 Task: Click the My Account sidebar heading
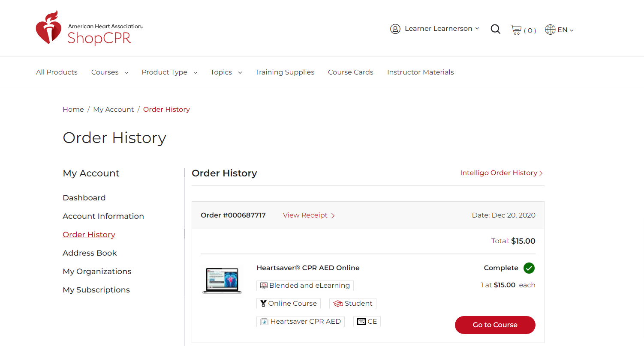[x=91, y=173]
